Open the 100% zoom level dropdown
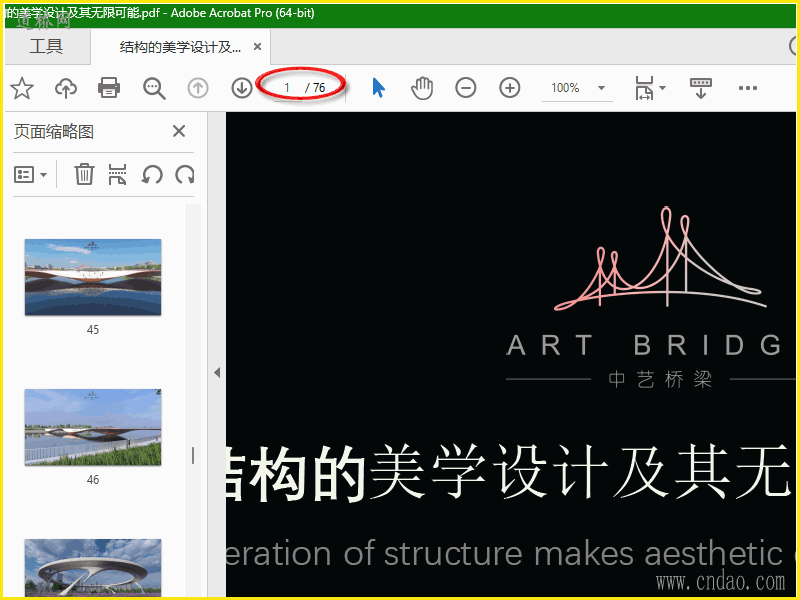 pyautogui.click(x=601, y=88)
